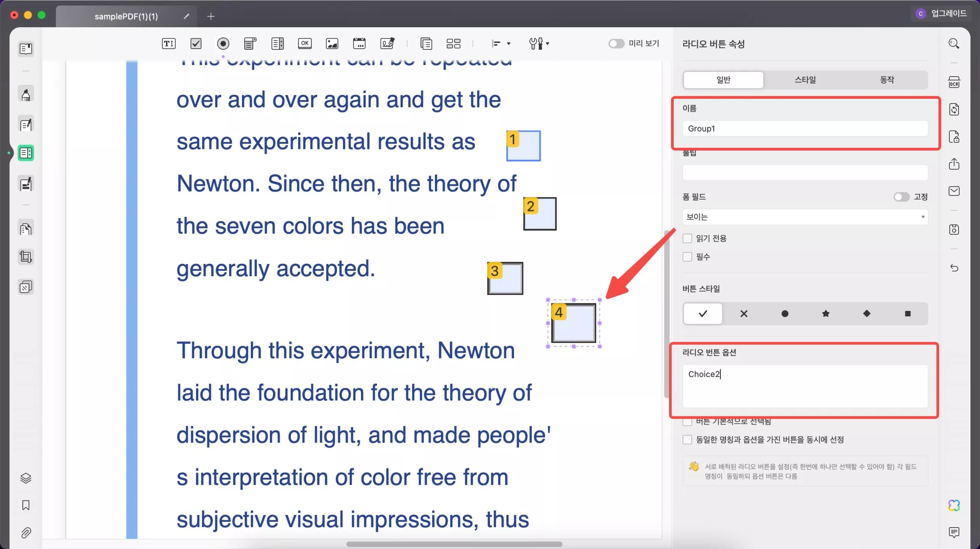Select radio button field number 2

click(x=540, y=214)
